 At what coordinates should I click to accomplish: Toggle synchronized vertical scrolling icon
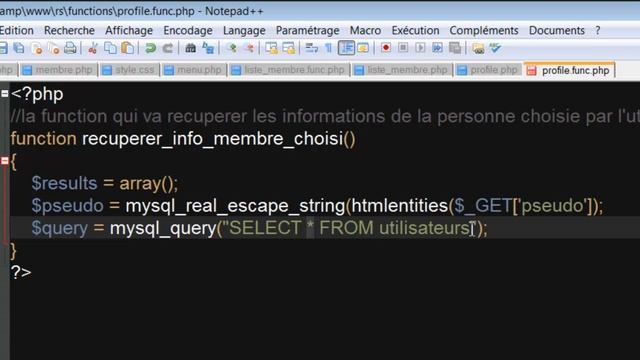pos(271,48)
